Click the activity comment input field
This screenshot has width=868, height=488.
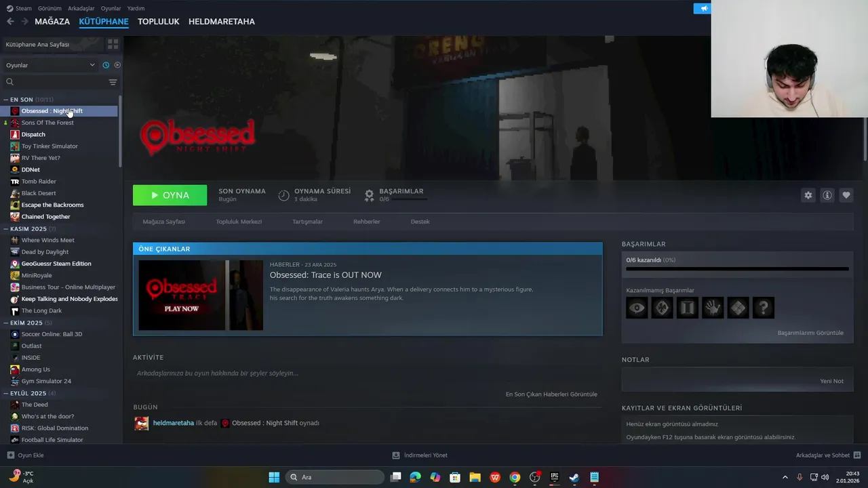(x=368, y=373)
